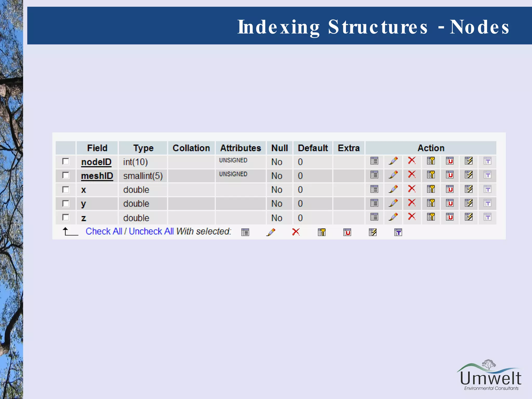Add index icon on nodeID row
The height and width of the screenshot is (399, 532).
469,161
